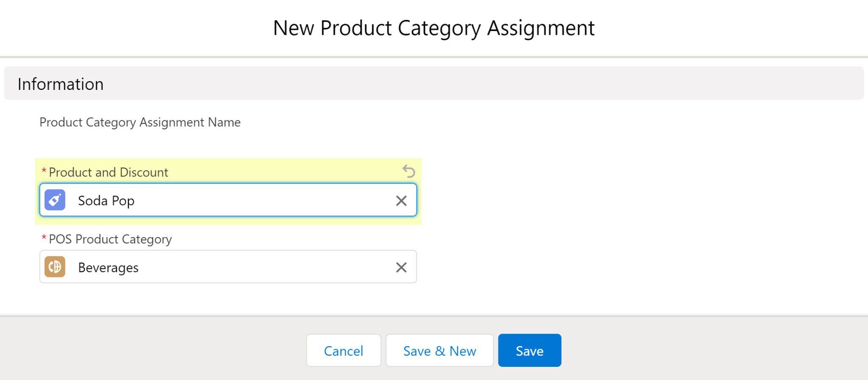Choose Save & New to create another record

click(439, 350)
